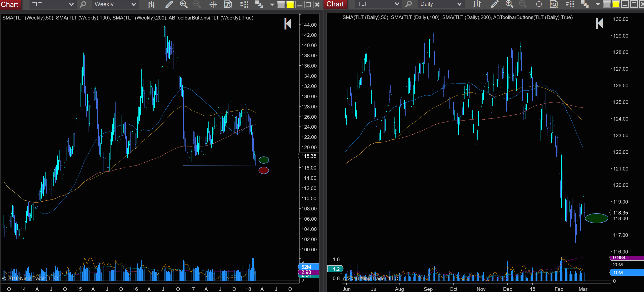Click the SMA(TLT (Daily),50) indicator label
644x292 pixels.
click(x=365, y=17)
